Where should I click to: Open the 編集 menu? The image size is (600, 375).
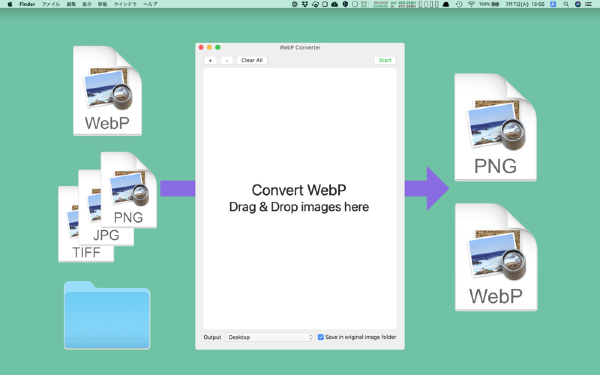pyautogui.click(x=71, y=4)
